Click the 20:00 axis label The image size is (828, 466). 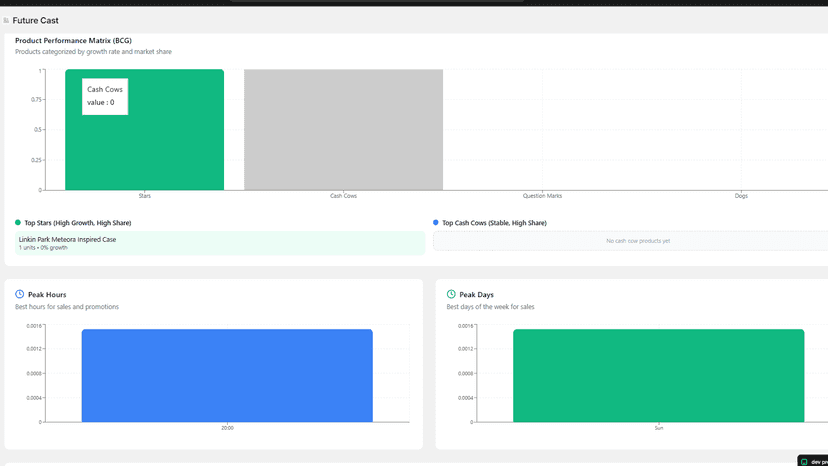point(227,428)
